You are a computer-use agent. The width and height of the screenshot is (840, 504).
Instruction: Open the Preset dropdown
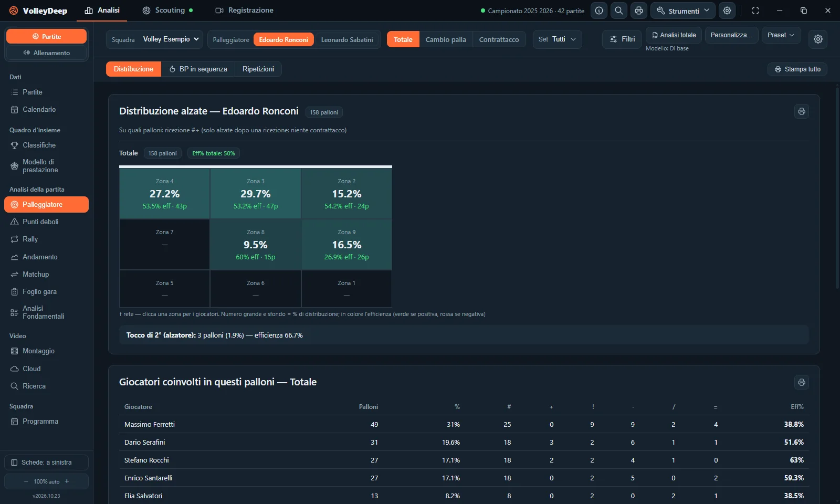pos(781,35)
